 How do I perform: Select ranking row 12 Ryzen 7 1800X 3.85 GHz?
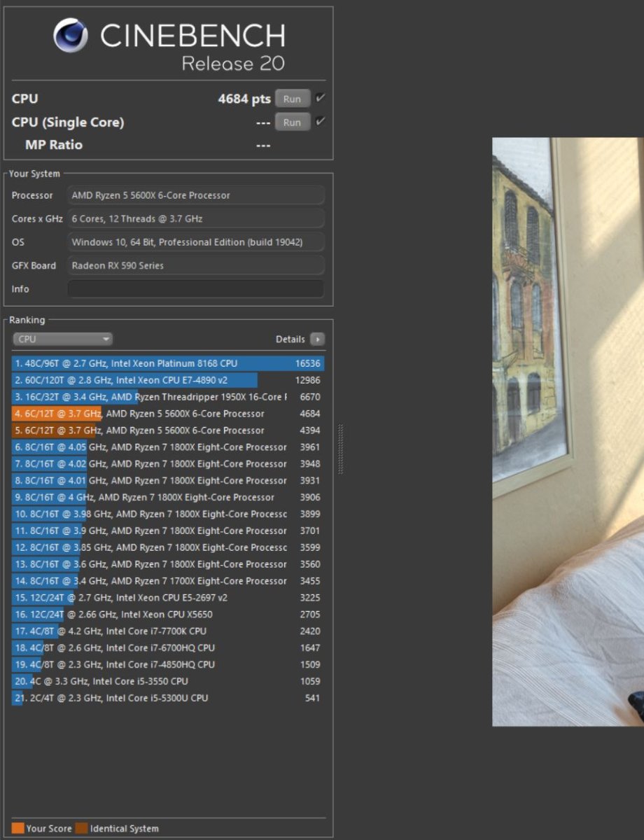tap(168, 547)
